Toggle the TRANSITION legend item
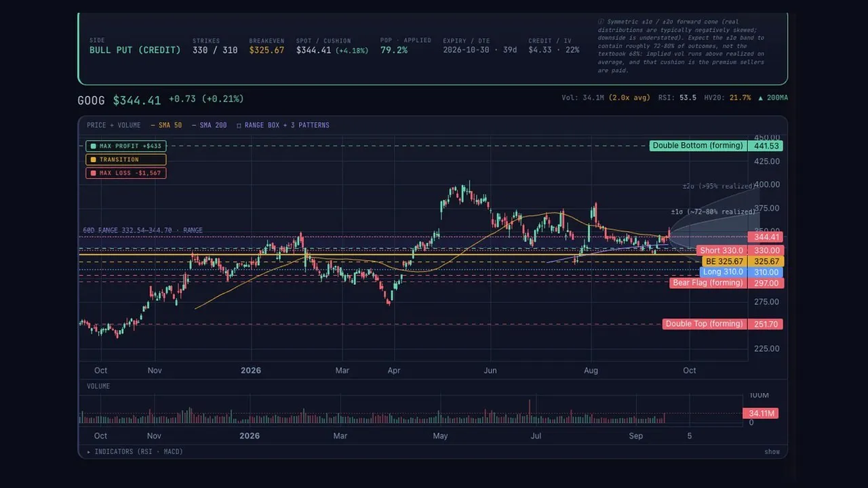The image size is (868, 488). [x=125, y=159]
